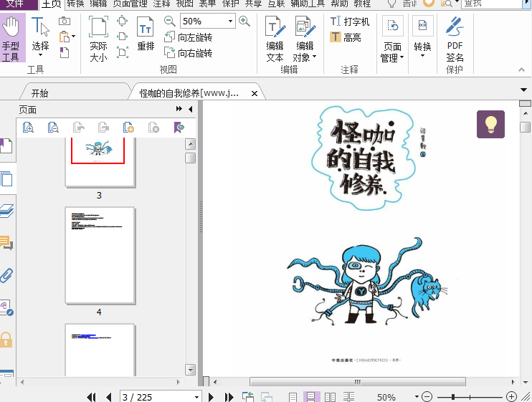Click the snapshot camera icon
Viewport: 532px width, 402px height.
[x=65, y=21]
